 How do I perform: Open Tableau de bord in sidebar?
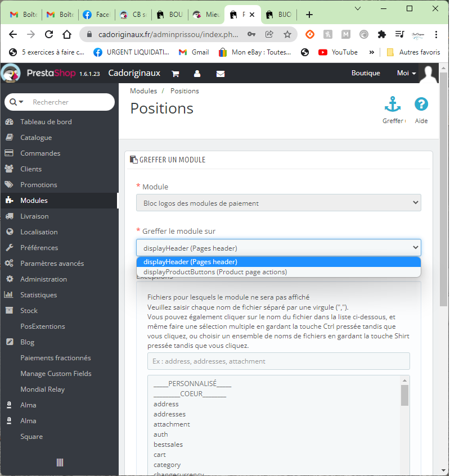(x=46, y=122)
